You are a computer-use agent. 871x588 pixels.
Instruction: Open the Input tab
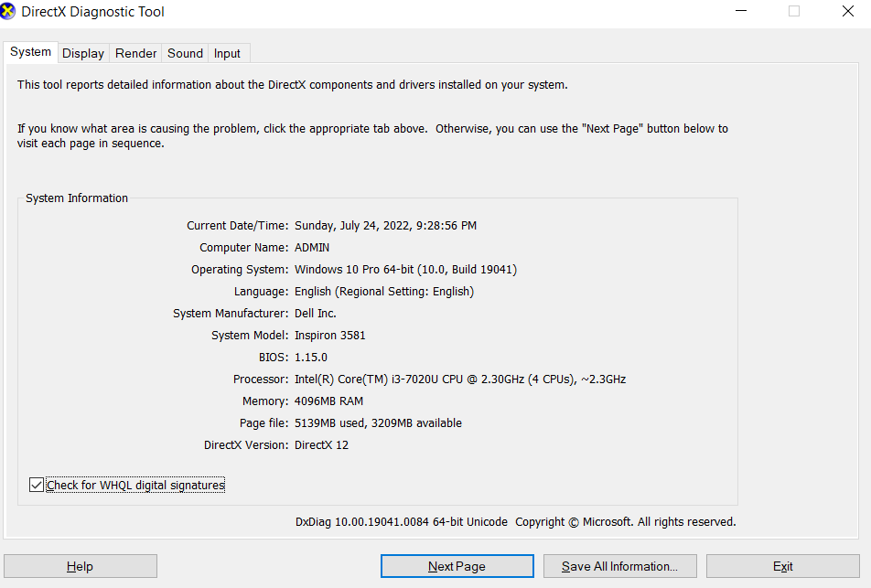point(227,53)
